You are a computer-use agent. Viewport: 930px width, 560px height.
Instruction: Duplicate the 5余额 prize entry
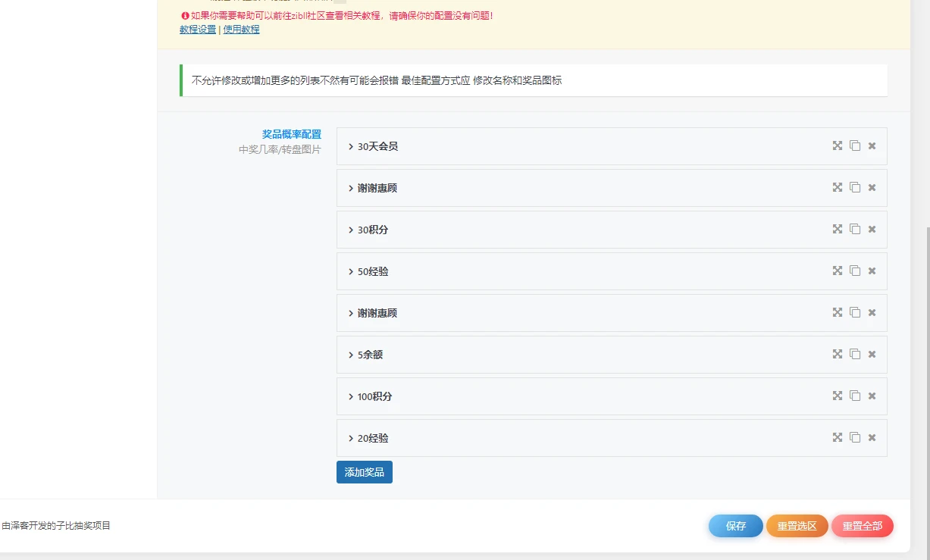point(855,354)
